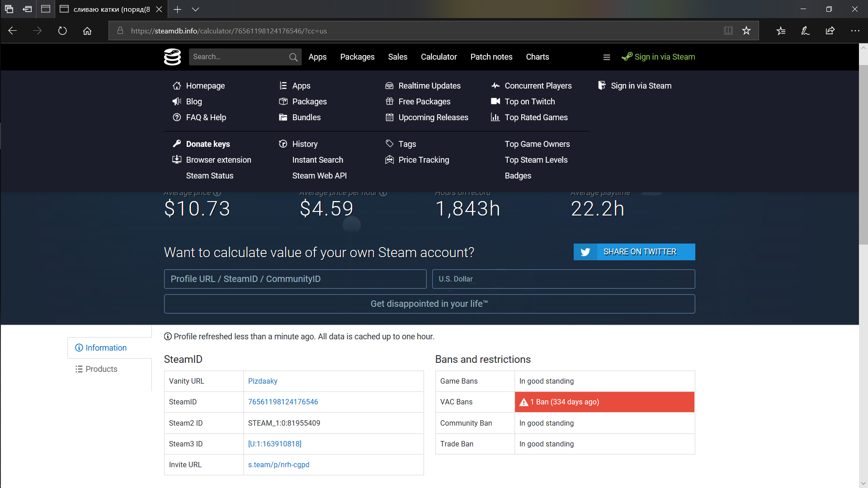Add page to favorites star icon
This screenshot has width=868, height=488.
click(746, 31)
